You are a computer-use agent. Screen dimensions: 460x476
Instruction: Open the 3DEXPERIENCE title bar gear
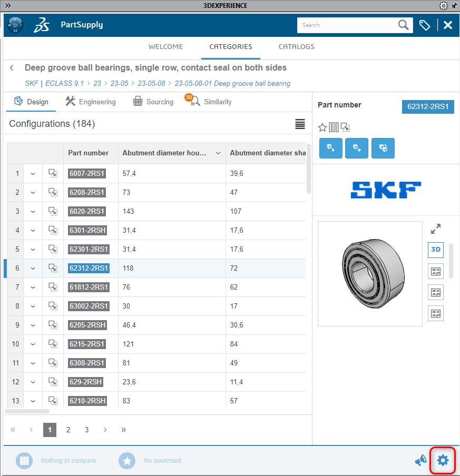tap(443, 5)
